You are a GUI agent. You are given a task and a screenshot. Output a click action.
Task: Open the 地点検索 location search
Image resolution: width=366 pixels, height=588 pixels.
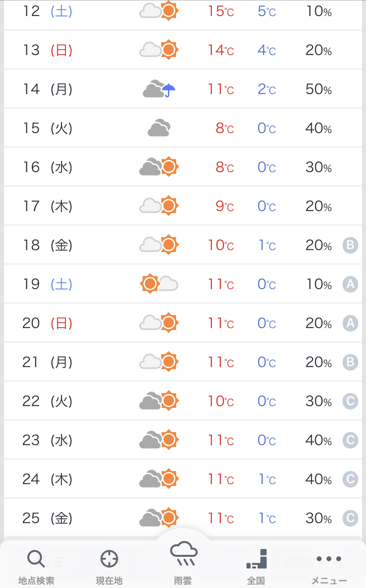(x=36, y=566)
